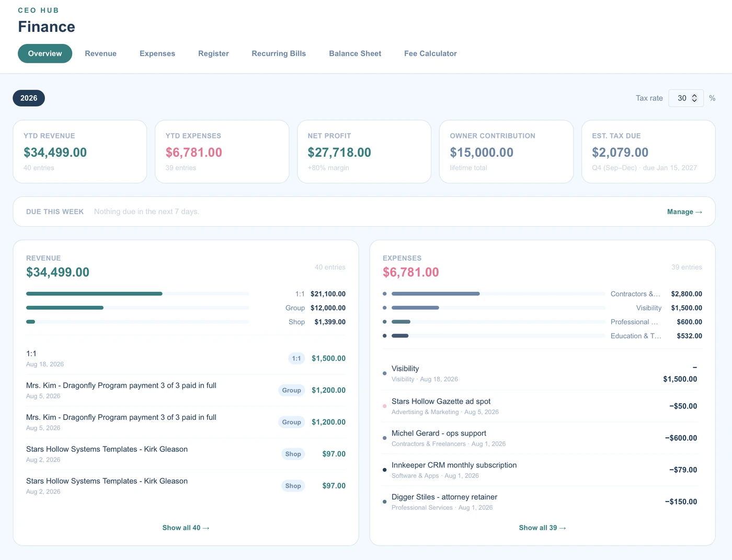Focus the Tax rate input field

coord(685,98)
